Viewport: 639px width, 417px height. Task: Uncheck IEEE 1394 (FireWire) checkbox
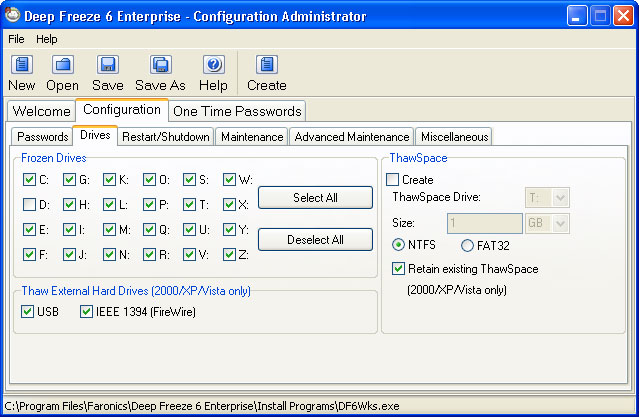pos(86,312)
